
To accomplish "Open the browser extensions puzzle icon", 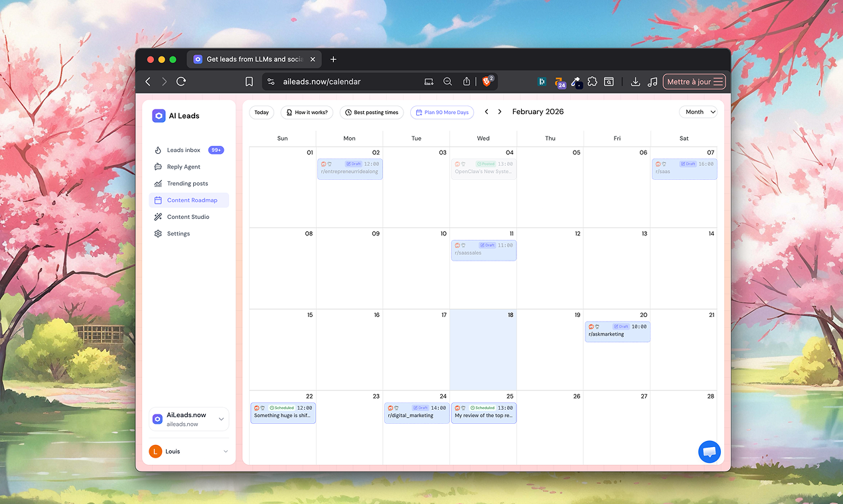I will [592, 82].
